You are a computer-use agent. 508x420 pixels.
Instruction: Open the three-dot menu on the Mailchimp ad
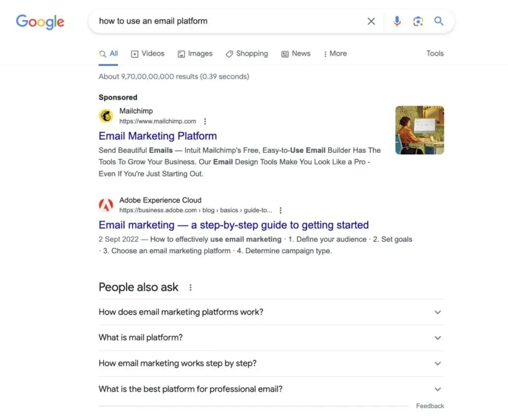coord(205,121)
